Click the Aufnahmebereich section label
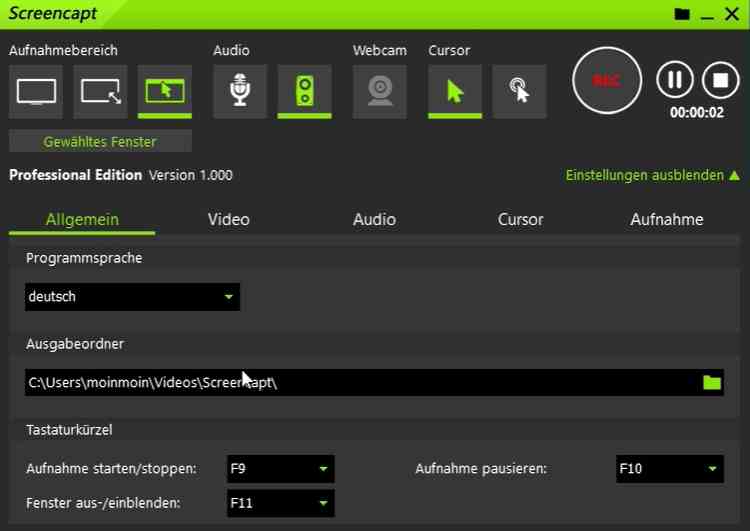The width and height of the screenshot is (750, 531). 63,50
